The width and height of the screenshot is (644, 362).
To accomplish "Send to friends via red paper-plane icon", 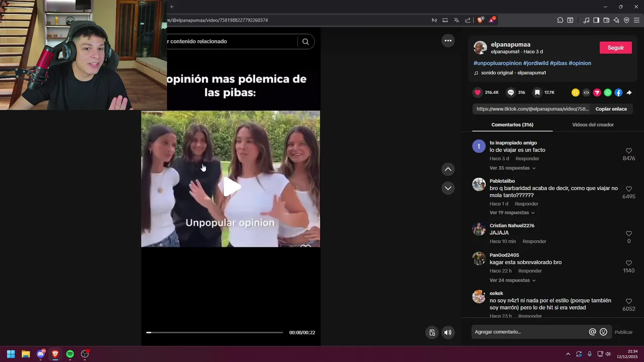I will pyautogui.click(x=597, y=93).
